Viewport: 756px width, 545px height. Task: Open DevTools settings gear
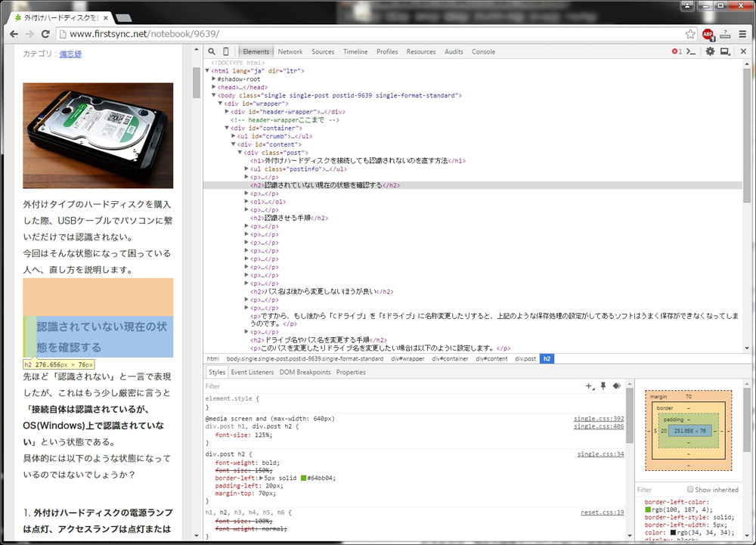[710, 51]
